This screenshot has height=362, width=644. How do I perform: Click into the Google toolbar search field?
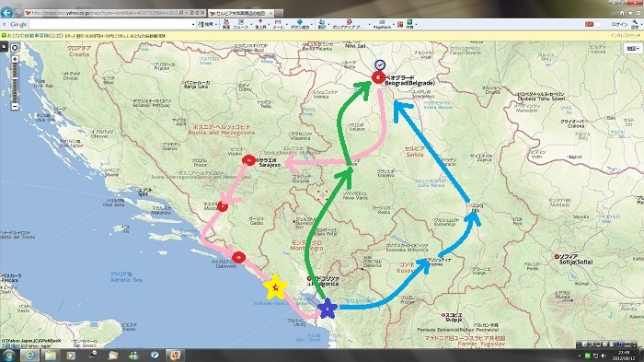click(110, 25)
